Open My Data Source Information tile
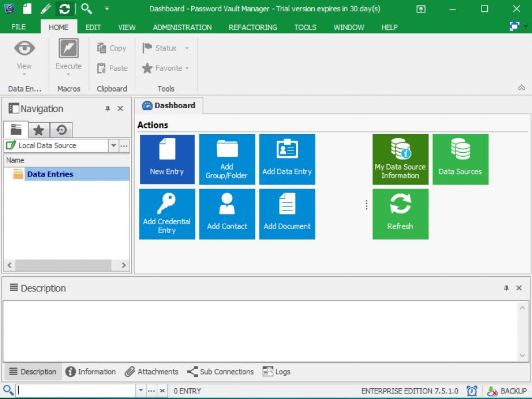This screenshot has height=399, width=532. 400,159
